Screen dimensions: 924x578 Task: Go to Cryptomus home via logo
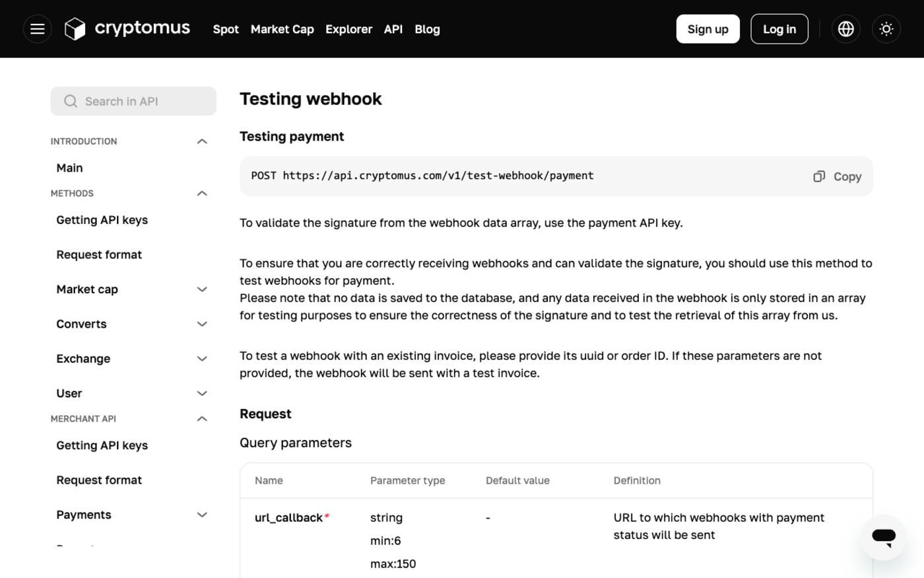coord(127,29)
